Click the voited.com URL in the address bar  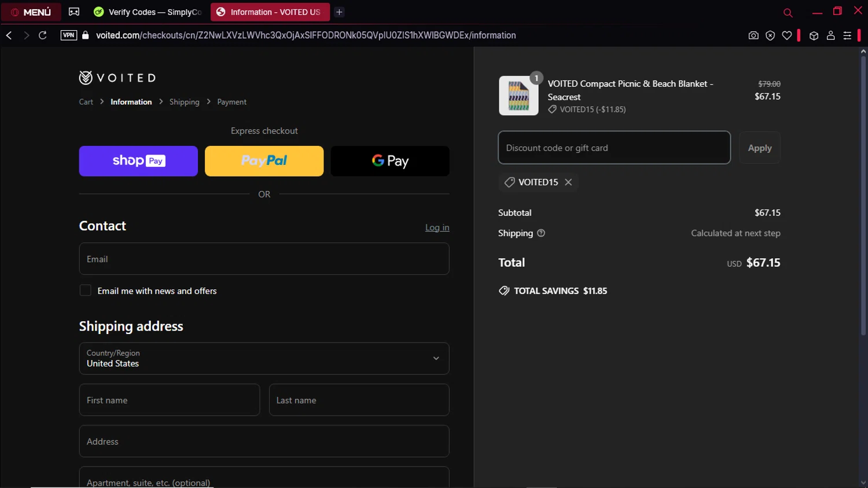pos(306,35)
